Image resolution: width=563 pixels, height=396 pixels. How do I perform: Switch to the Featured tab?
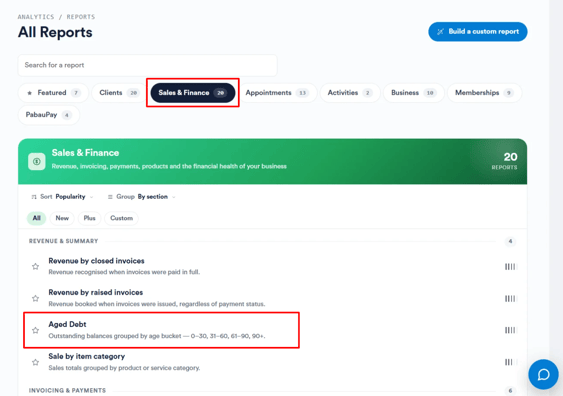coord(53,93)
